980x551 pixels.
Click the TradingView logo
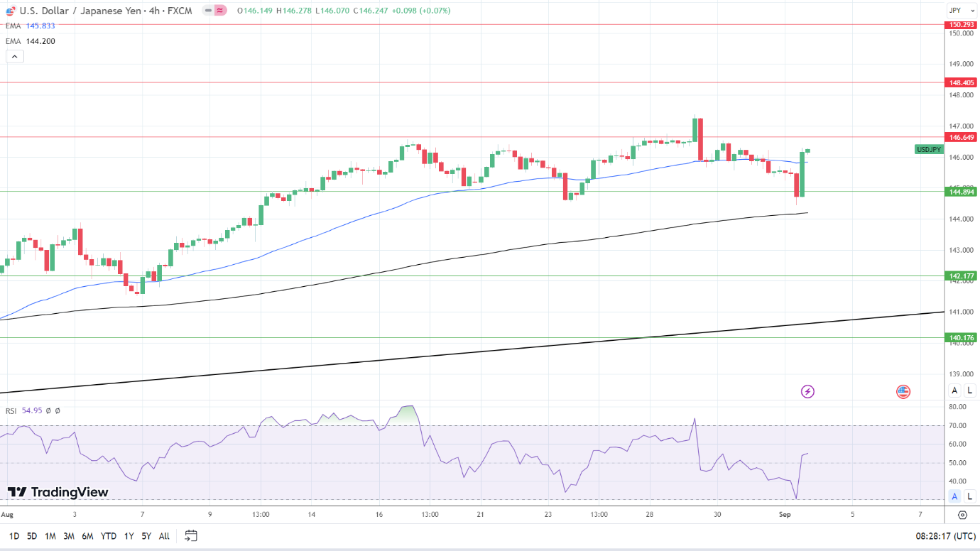point(58,492)
